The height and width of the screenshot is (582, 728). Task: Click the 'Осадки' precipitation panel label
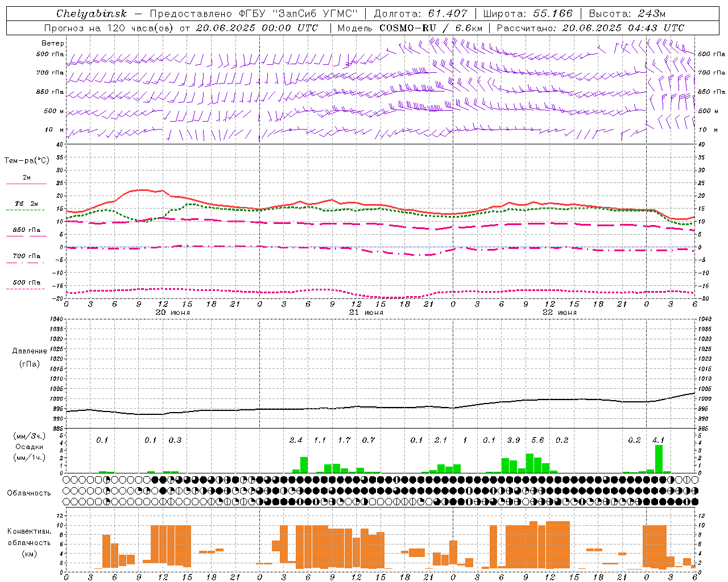tap(29, 447)
